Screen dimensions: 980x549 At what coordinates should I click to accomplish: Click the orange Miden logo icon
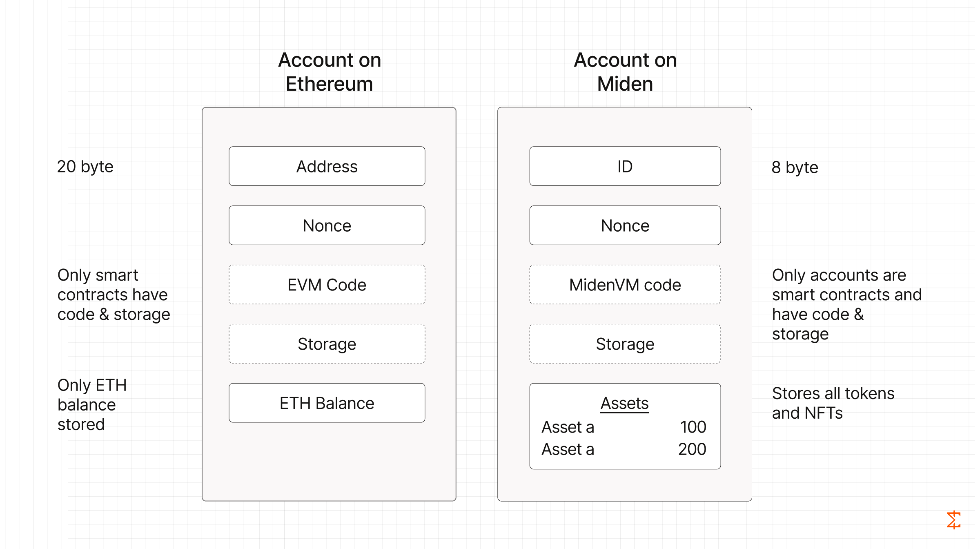click(x=953, y=520)
